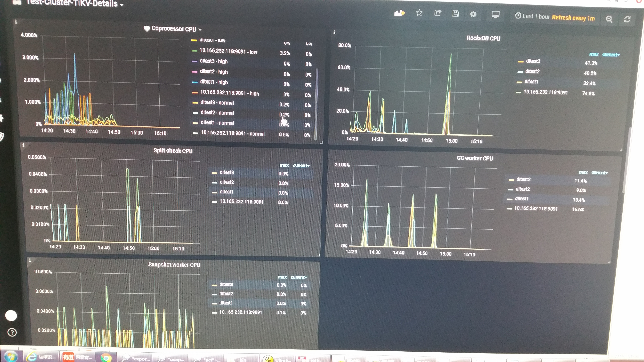Refresh the dashboard now
The height and width of the screenshot is (362, 644).
pos(627,19)
